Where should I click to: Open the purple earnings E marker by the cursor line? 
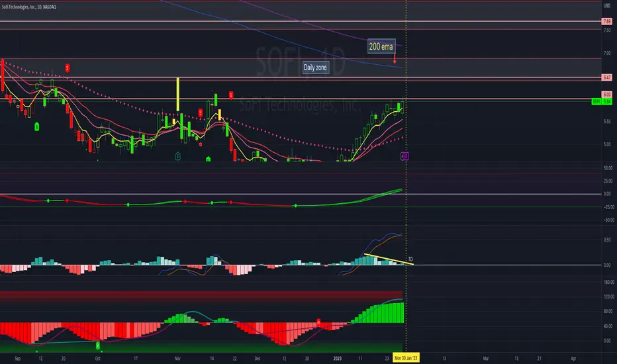click(406, 156)
